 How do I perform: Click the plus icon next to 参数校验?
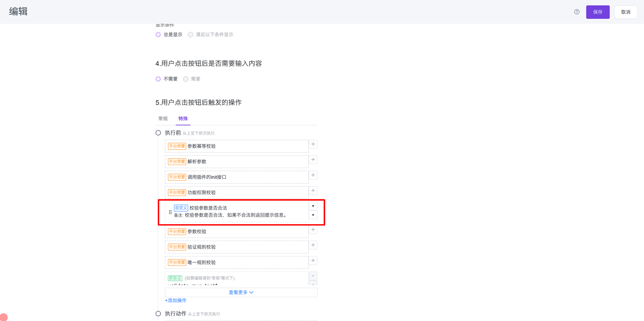[313, 230]
